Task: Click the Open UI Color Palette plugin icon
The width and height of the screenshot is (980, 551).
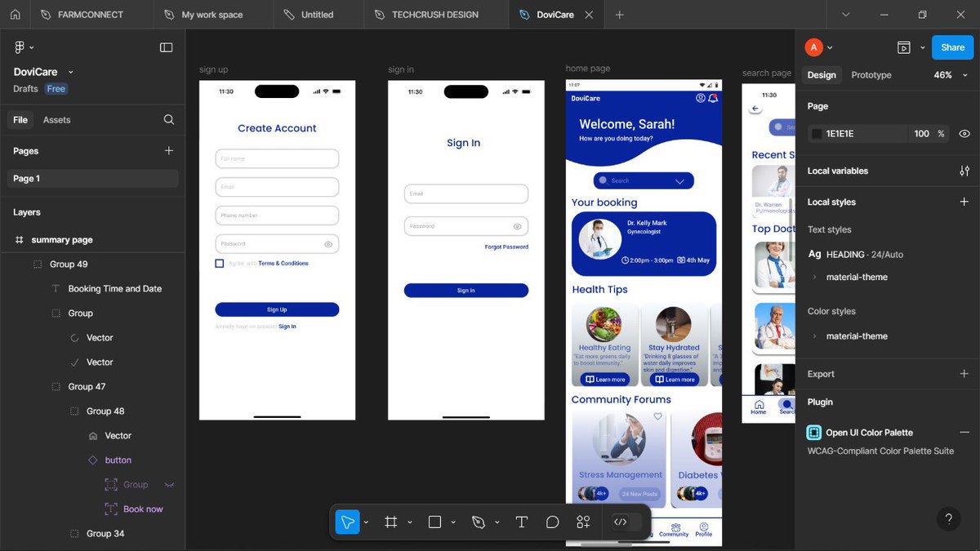Action: (814, 433)
